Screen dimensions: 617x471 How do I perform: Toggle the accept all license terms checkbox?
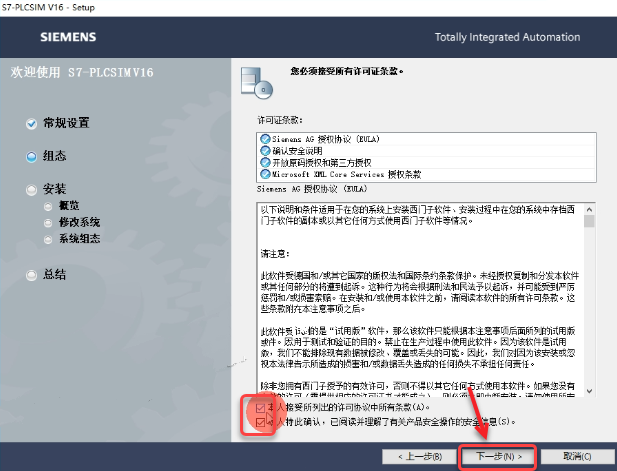[260, 408]
